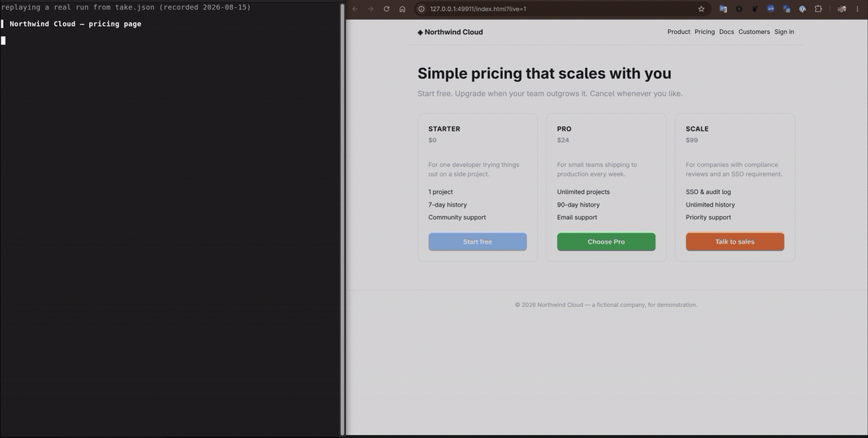Click terminal line 'replaying a real run'
This screenshot has height=438, width=868.
coord(126,7)
